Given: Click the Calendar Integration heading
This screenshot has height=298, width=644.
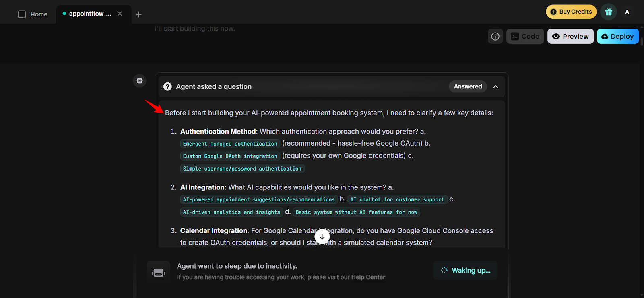Looking at the screenshot, I should (x=213, y=231).
